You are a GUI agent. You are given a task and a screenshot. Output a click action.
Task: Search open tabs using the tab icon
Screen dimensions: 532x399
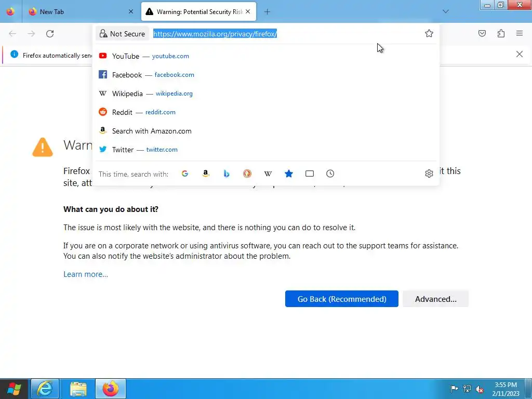[x=310, y=174]
